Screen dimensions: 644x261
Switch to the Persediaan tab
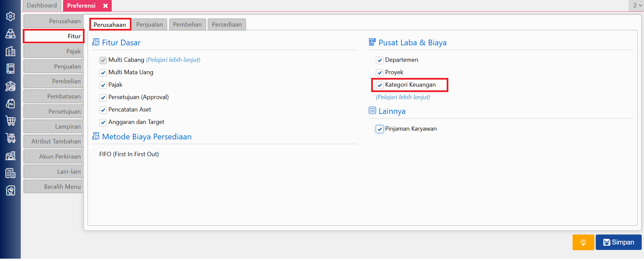[227, 25]
